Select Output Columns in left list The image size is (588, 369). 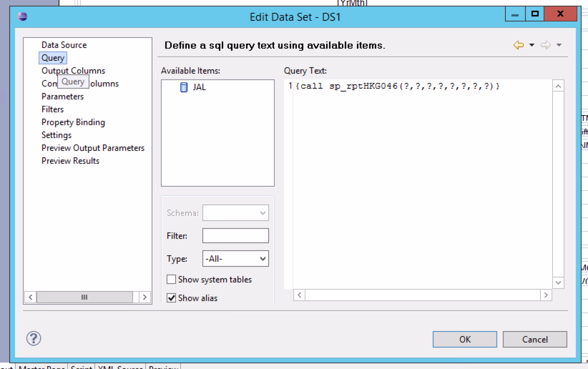73,71
